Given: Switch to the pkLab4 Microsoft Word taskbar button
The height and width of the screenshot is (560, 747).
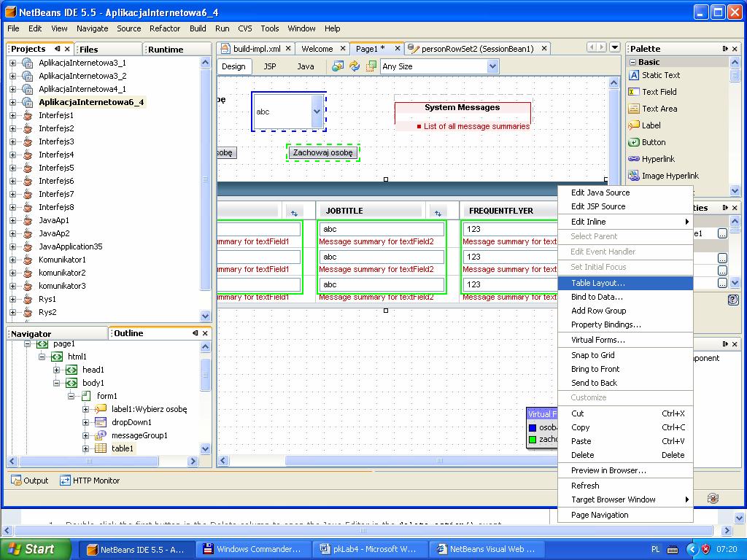Looking at the screenshot, I should 370,549.
